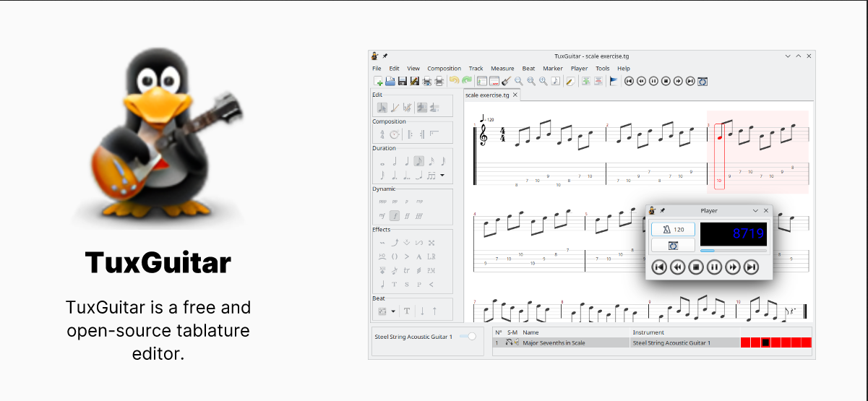The image size is (868, 401).
Task: Click the Player loop mode button
Action: click(673, 246)
